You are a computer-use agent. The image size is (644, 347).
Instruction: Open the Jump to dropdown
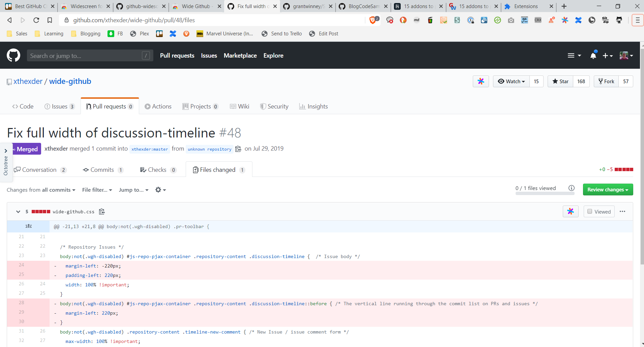133,190
